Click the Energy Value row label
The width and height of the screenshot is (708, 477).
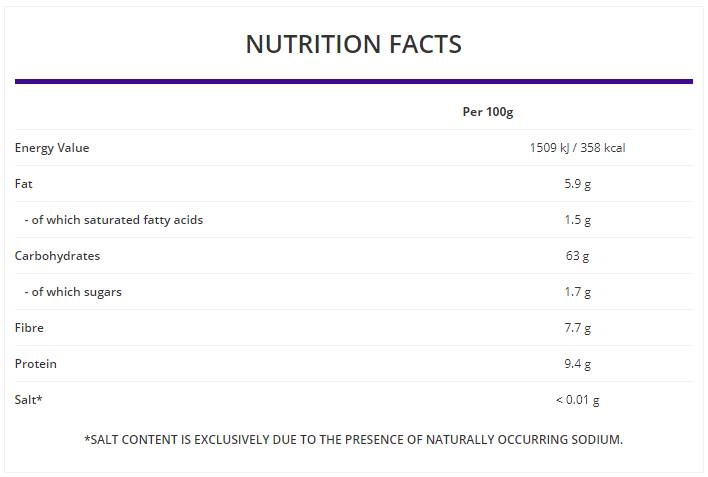click(x=52, y=148)
